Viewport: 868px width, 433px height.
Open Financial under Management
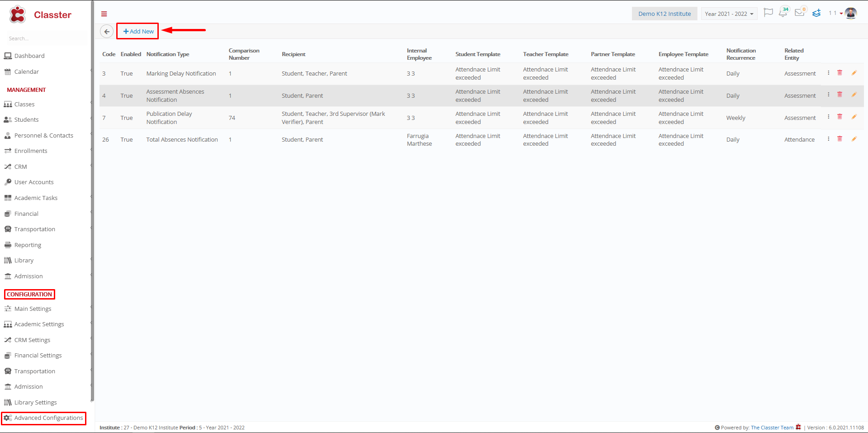tap(26, 214)
